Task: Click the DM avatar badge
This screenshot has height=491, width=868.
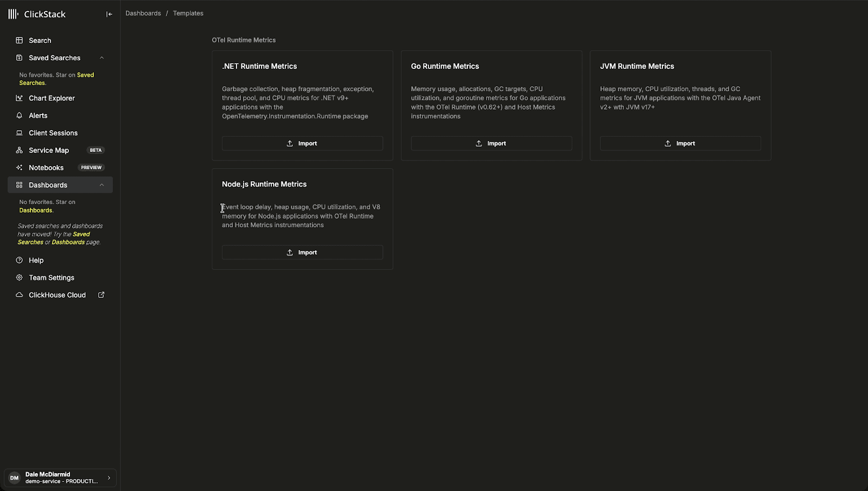Action: (13, 477)
